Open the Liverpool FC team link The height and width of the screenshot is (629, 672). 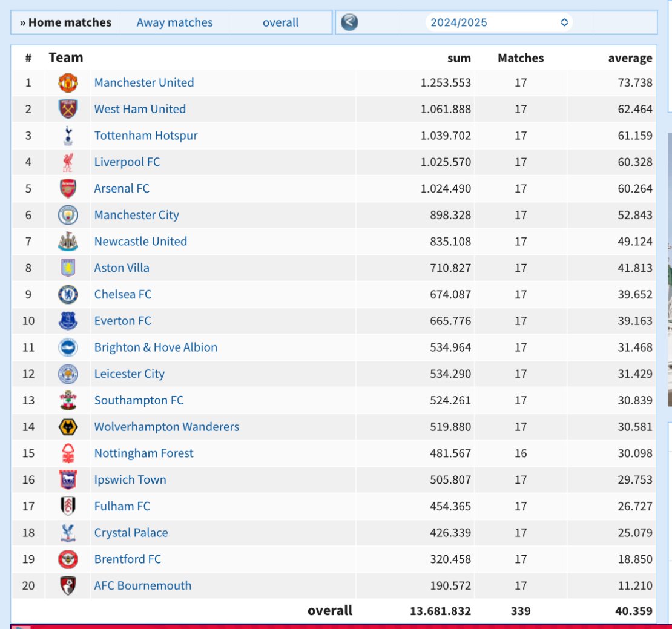click(x=127, y=162)
